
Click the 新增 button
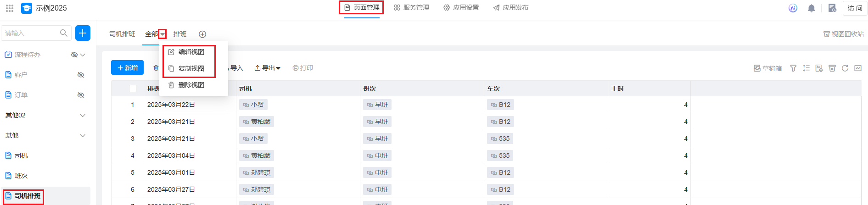point(127,68)
